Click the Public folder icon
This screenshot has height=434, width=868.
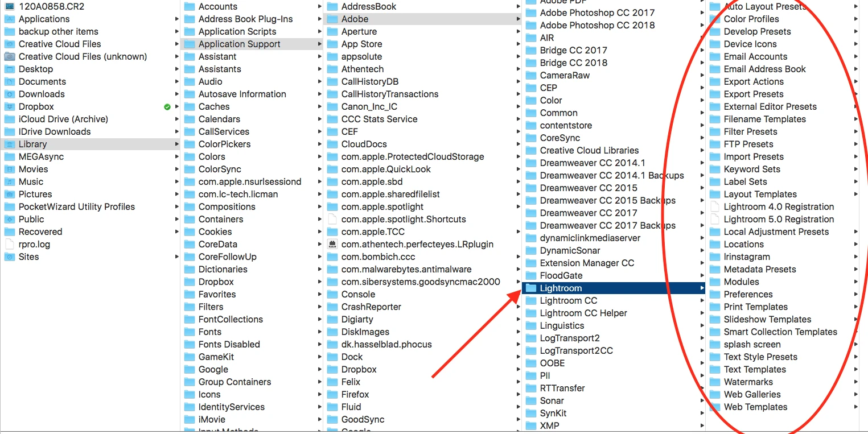pos(9,219)
